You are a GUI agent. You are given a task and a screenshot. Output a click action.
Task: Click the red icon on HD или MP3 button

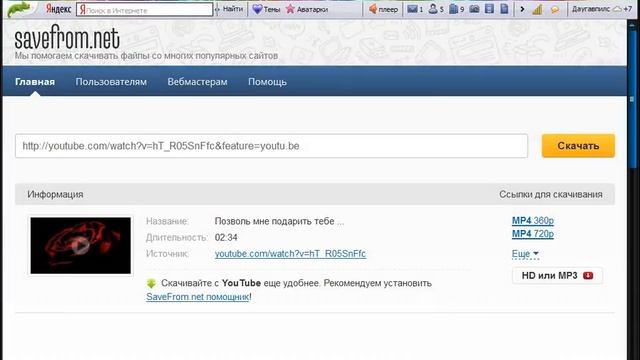(x=588, y=276)
